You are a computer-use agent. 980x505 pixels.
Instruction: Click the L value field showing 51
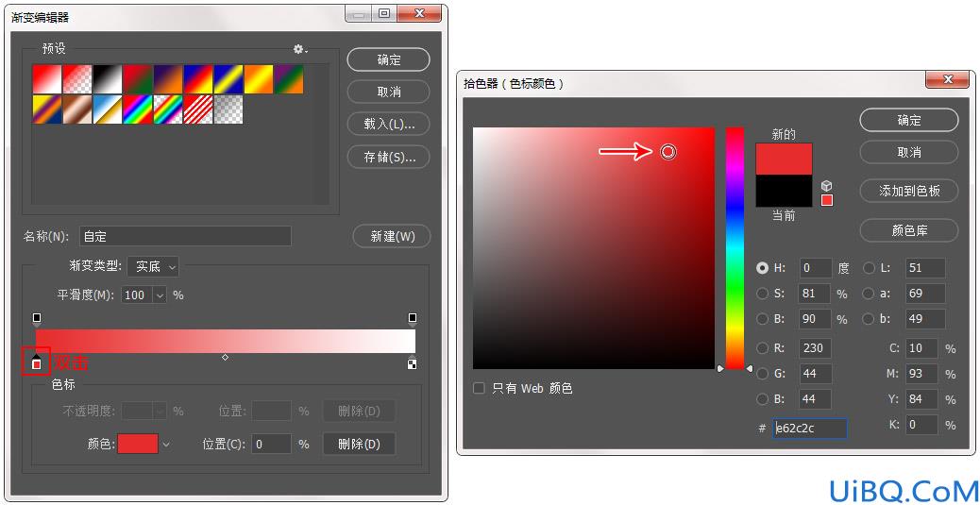tap(925, 268)
